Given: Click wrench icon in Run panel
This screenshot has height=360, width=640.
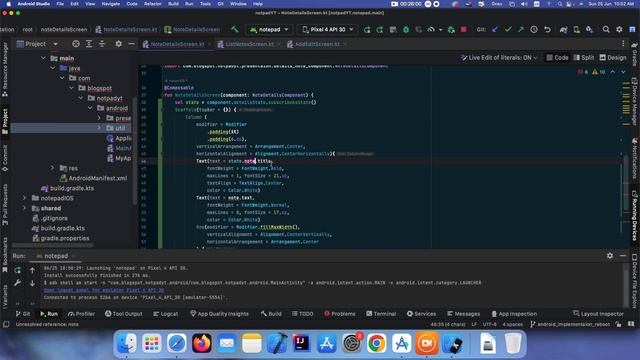Looking at the screenshot, I should pyautogui.click(x=18, y=283).
